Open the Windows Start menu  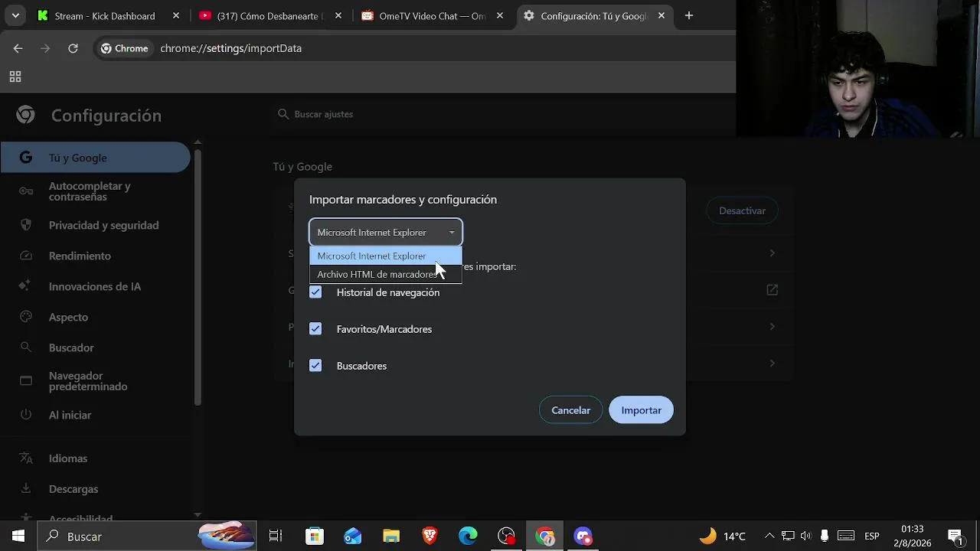click(x=18, y=536)
